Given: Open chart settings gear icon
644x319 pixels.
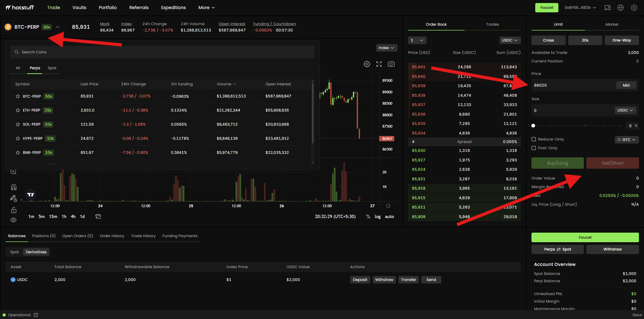Looking at the screenshot, I should (x=367, y=64).
